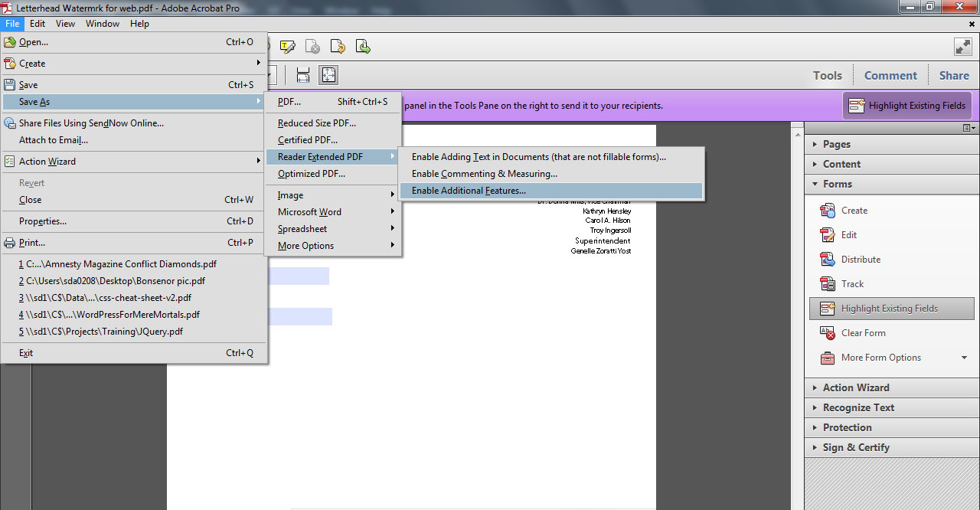The width and height of the screenshot is (980, 510).
Task: Expand the Protection panel section
Action: click(891, 427)
